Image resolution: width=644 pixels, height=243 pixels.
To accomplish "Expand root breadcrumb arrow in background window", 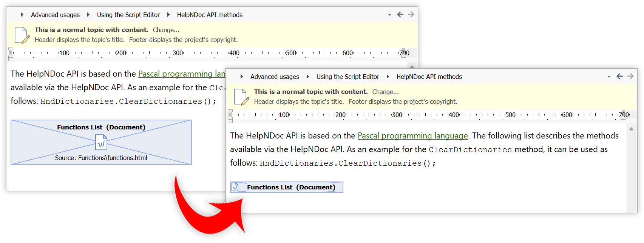I will pos(22,15).
